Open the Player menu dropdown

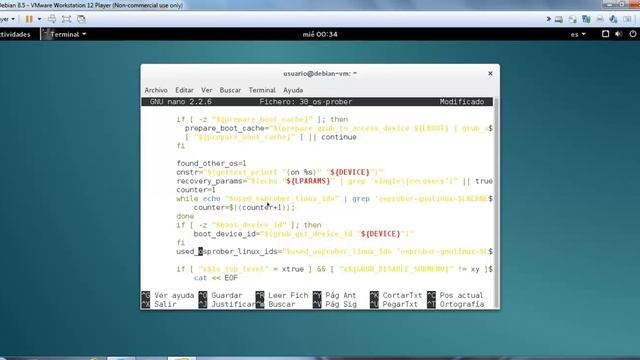[8, 19]
